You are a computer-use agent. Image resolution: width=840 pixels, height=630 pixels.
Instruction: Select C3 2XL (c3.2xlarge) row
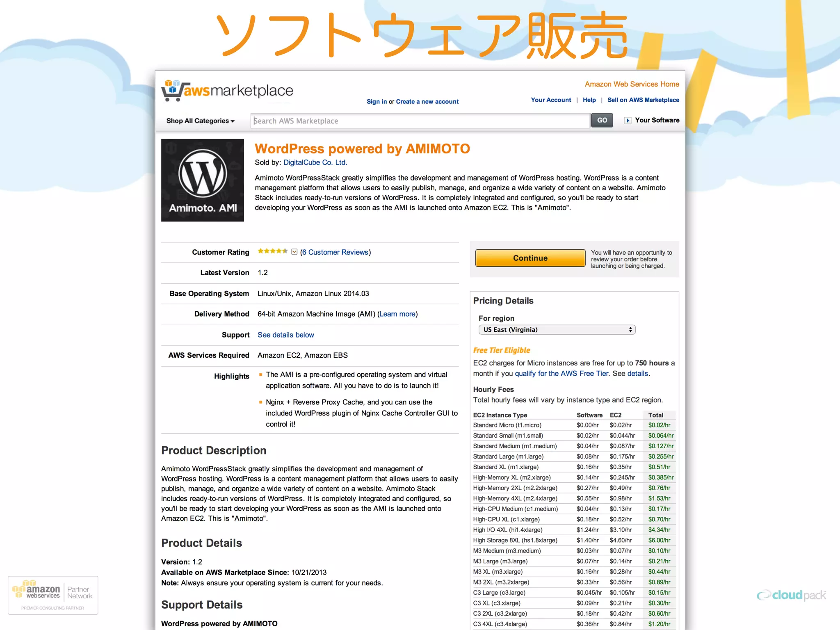[x=574, y=614]
